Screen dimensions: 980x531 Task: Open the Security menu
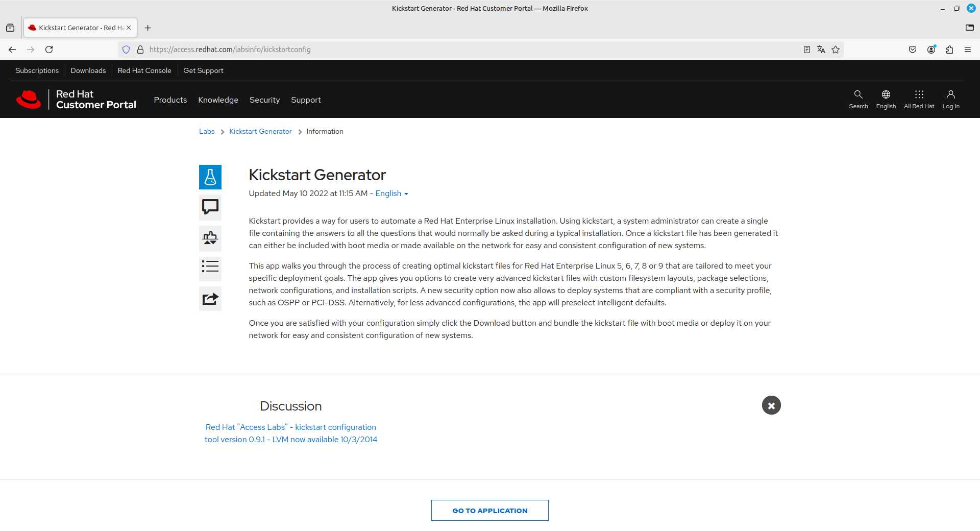264,100
